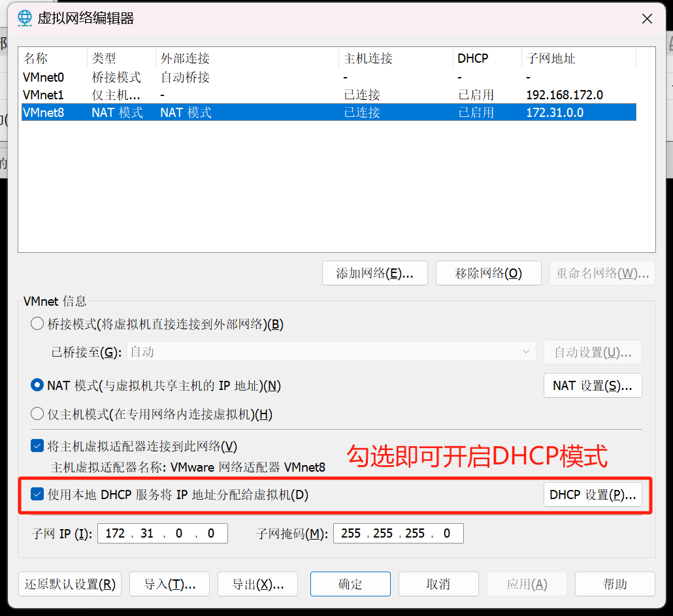The height and width of the screenshot is (616, 673).
Task: Click 桥接模式 type cell of VMnet0
Action: (x=116, y=77)
